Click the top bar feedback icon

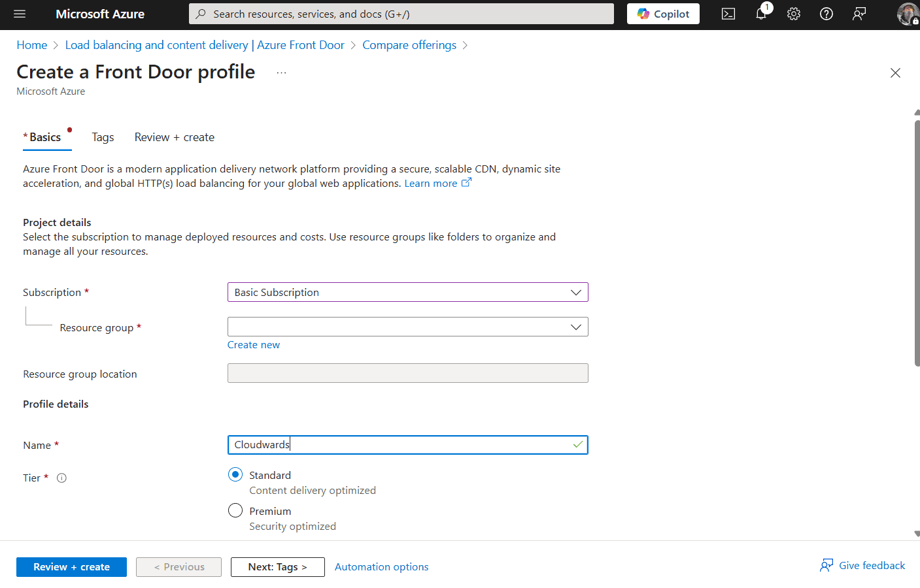tap(859, 14)
